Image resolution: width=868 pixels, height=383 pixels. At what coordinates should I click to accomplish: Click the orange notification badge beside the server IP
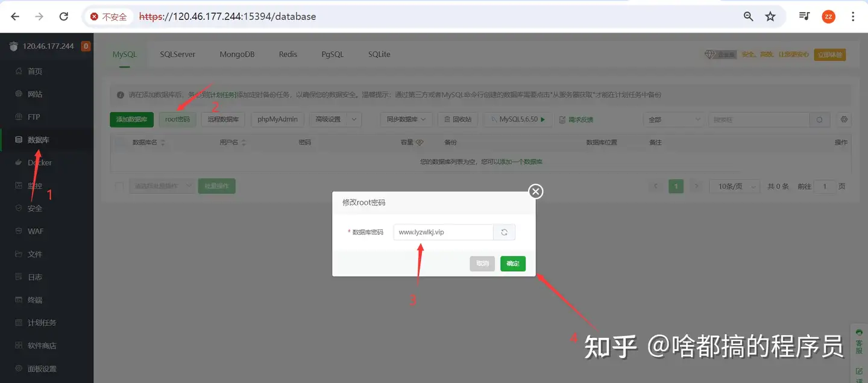(x=86, y=46)
